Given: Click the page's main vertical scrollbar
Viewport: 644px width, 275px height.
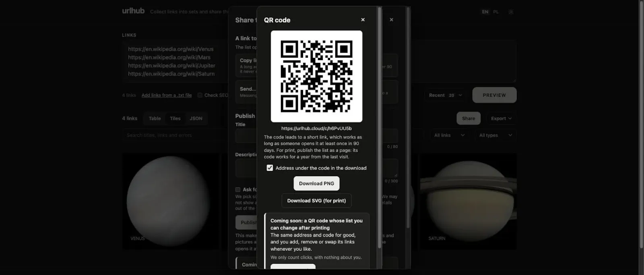Looking at the screenshot, I should click(x=641, y=124).
